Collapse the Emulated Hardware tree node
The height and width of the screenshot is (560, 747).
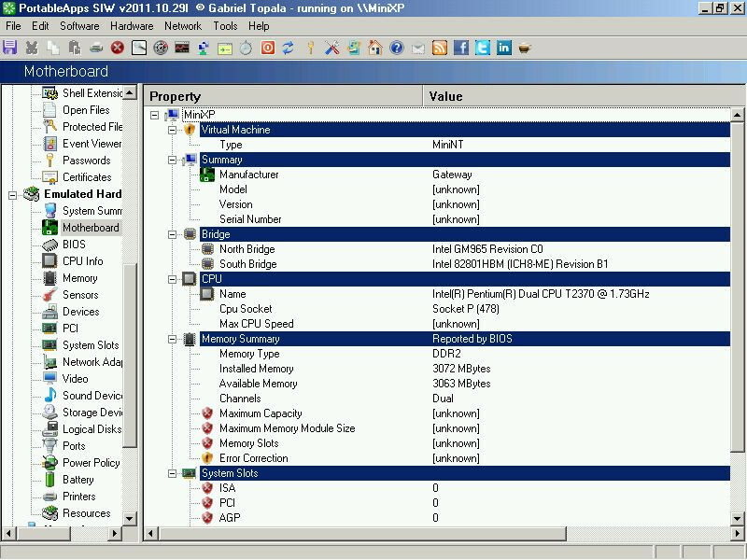point(13,195)
